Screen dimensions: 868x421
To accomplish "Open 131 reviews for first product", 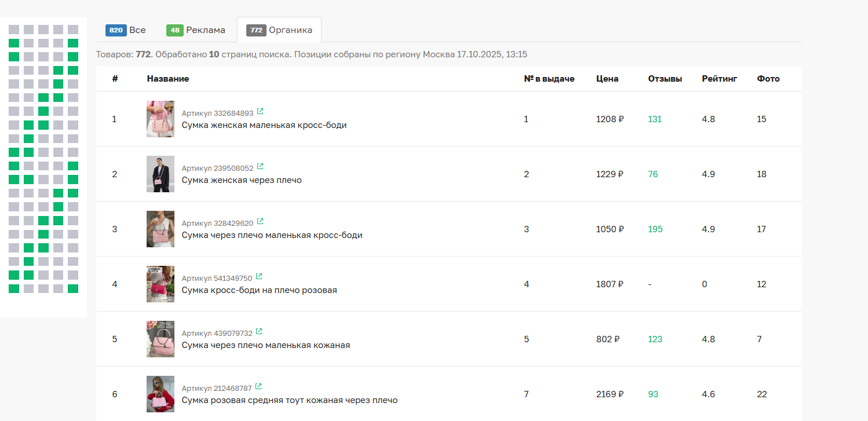I will pyautogui.click(x=655, y=119).
